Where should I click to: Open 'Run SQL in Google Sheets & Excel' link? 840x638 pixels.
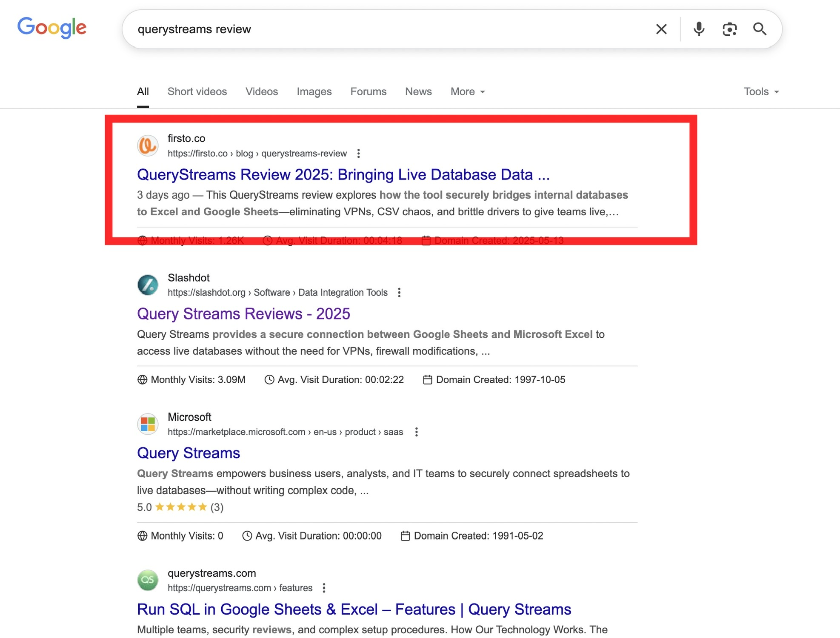click(354, 610)
